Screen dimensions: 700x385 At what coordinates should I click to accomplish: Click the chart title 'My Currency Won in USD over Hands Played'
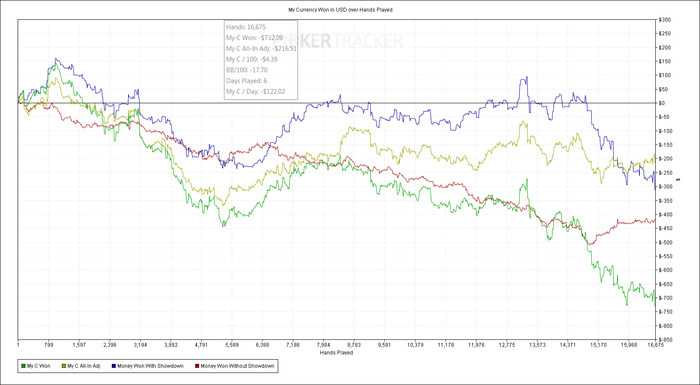click(341, 9)
